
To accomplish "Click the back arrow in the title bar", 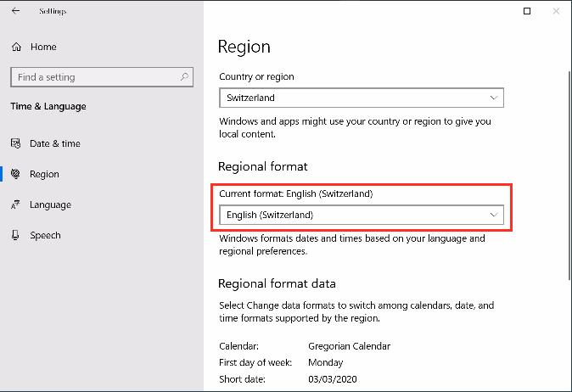I will coord(16,12).
